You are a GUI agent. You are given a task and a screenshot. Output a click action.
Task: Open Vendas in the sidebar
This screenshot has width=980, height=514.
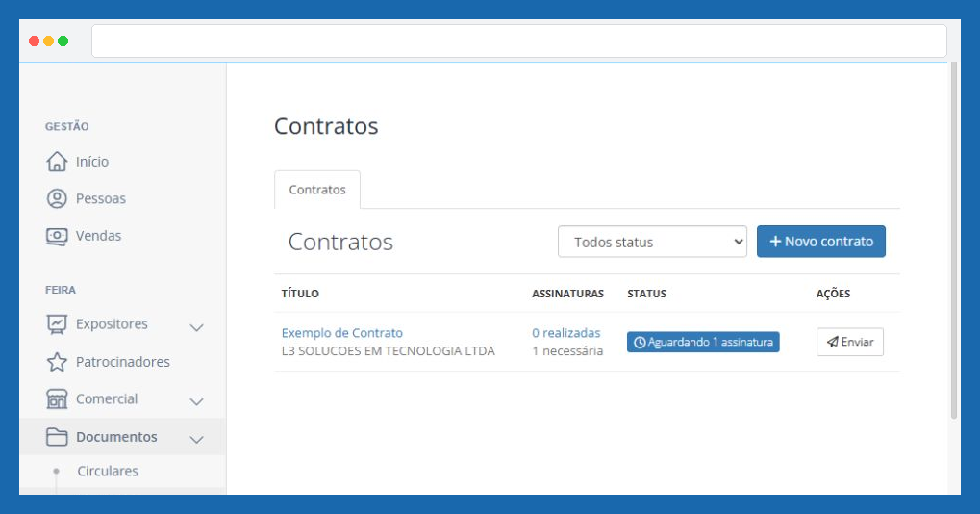[98, 236]
